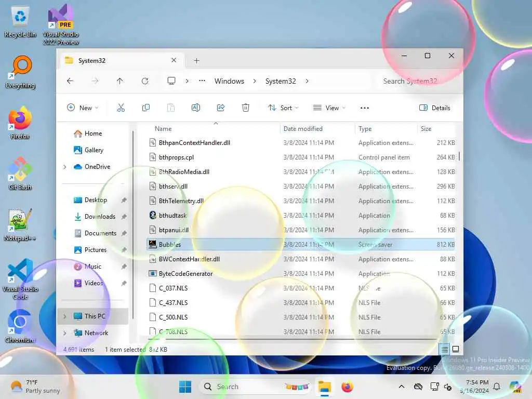Open Recycle Bin desktop icon
The width and height of the screenshot is (532, 399).
[20, 22]
